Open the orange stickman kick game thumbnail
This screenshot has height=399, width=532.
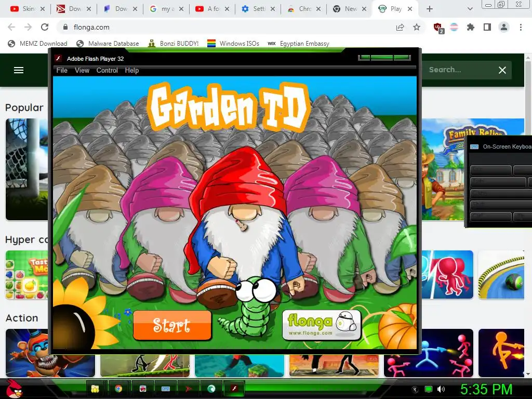pyautogui.click(x=501, y=353)
